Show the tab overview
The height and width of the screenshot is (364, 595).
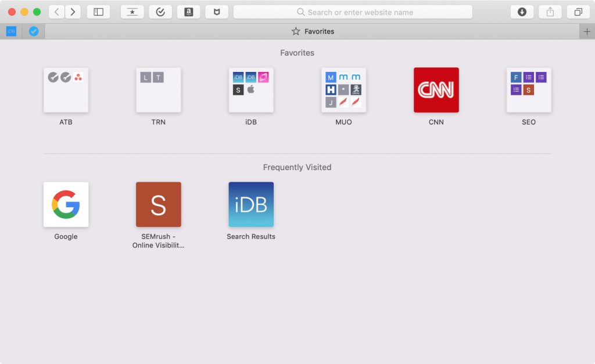click(578, 12)
